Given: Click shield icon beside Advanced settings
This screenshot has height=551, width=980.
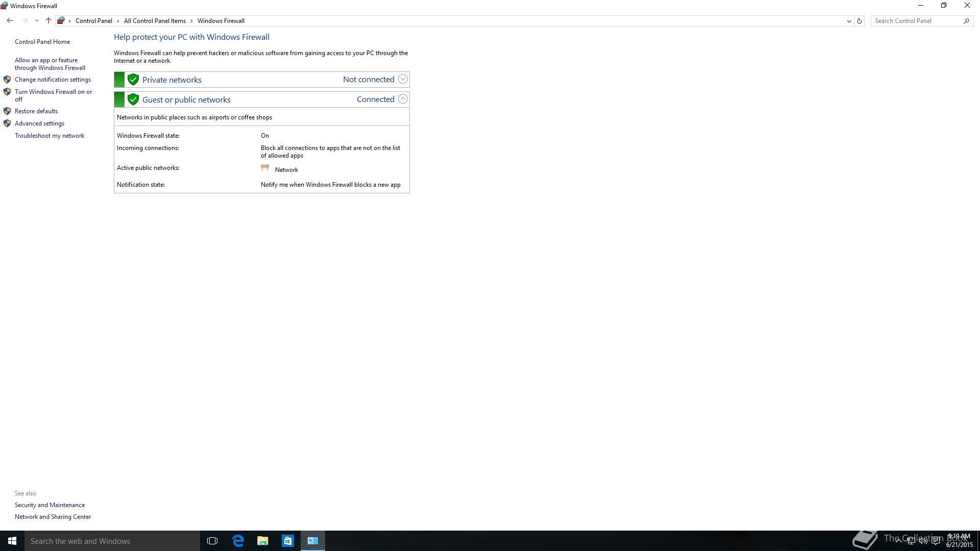Looking at the screenshot, I should tap(7, 123).
